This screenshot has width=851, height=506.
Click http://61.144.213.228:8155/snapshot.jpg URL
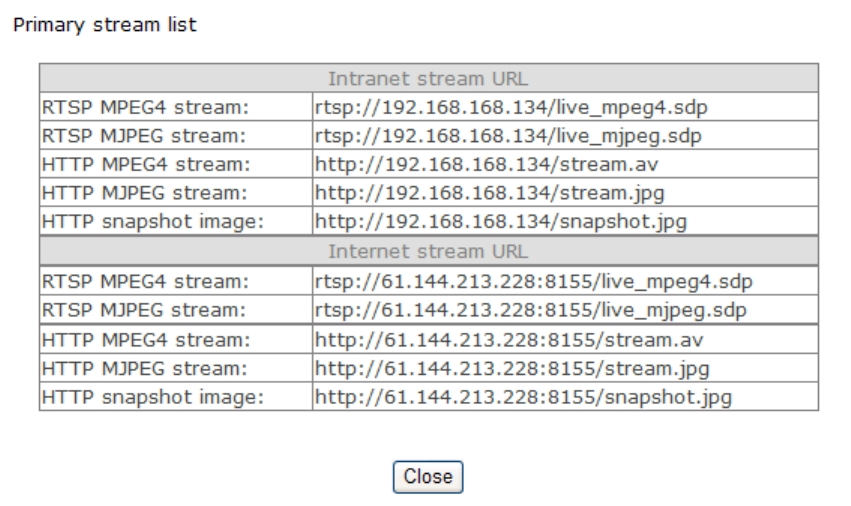(x=523, y=398)
